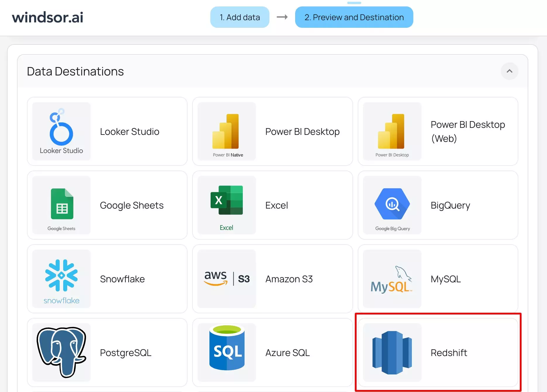Click the Azure SQL database icon
547x392 pixels.
(227, 352)
